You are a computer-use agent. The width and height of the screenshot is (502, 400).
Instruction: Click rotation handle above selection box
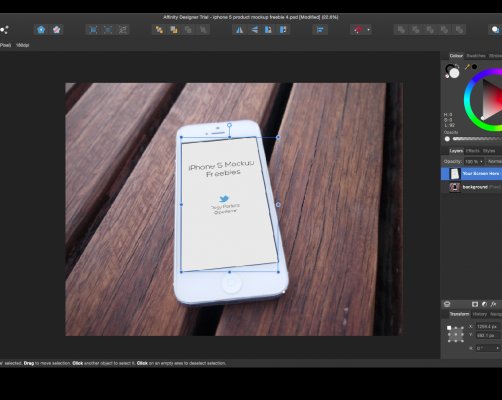(229, 125)
